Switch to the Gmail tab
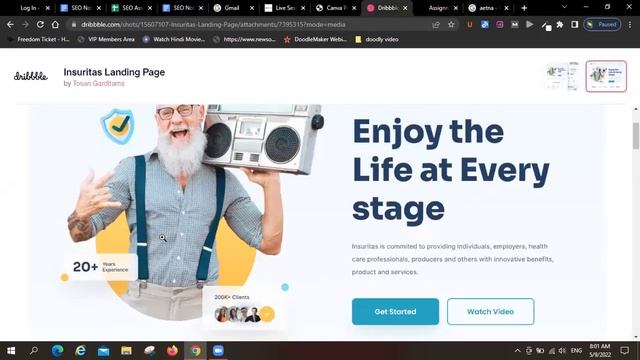 pyautogui.click(x=233, y=8)
